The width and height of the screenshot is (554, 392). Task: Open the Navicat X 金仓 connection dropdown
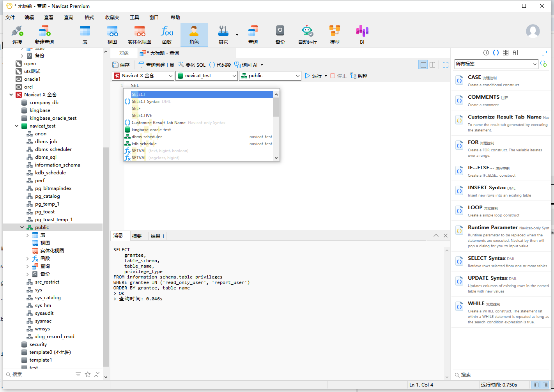143,76
